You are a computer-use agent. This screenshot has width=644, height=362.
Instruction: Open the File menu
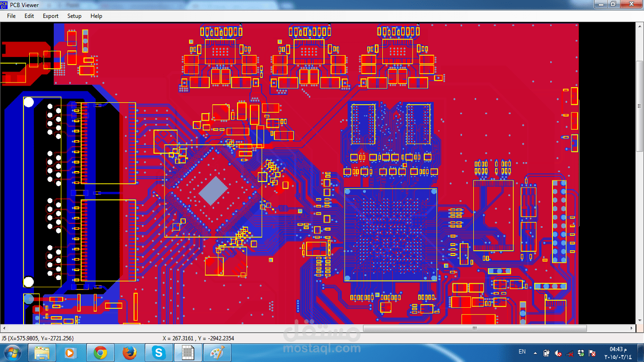(11, 16)
